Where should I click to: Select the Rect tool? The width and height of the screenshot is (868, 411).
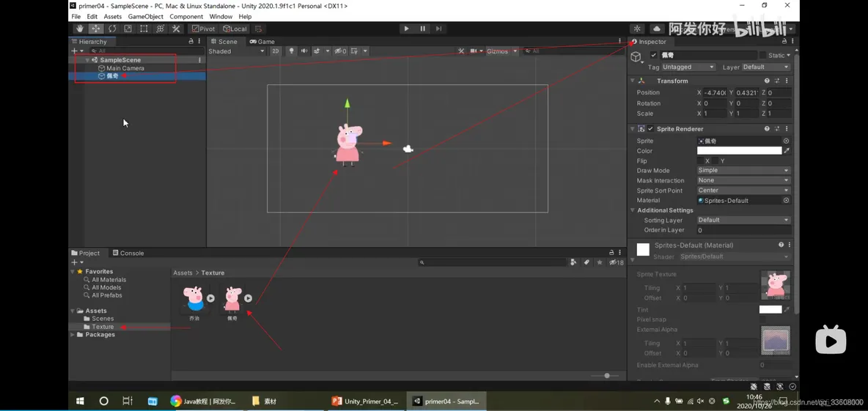pyautogui.click(x=144, y=29)
